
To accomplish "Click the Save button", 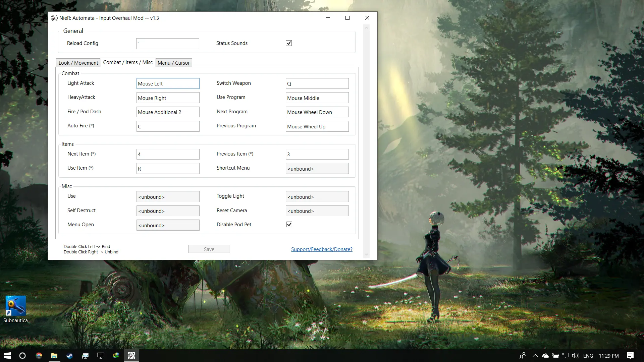I will click(x=209, y=249).
